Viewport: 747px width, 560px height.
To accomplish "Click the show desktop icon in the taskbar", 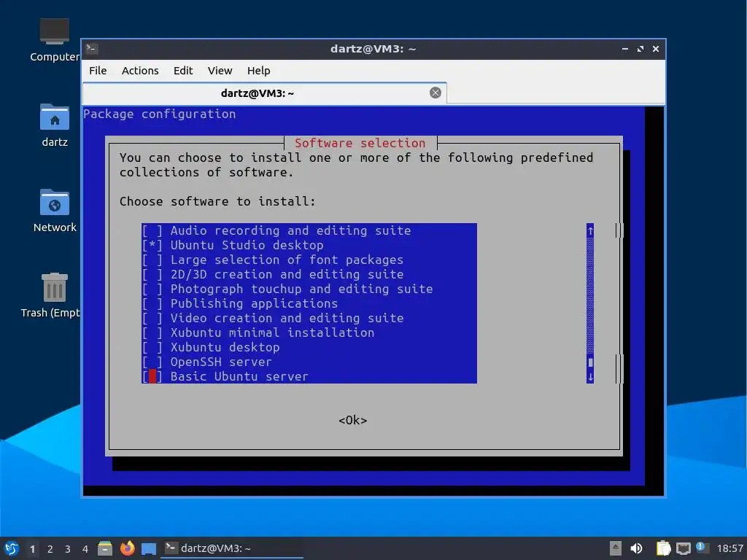I will pos(149,549).
